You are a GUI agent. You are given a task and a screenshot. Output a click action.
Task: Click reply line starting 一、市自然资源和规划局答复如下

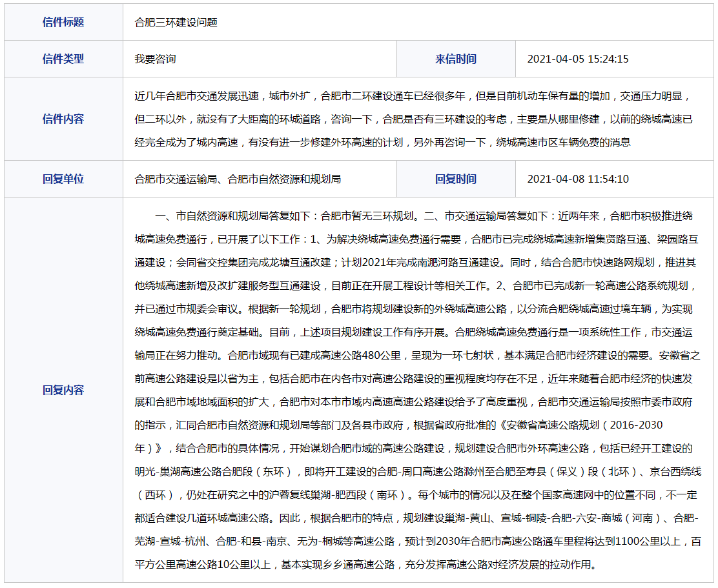point(424,216)
